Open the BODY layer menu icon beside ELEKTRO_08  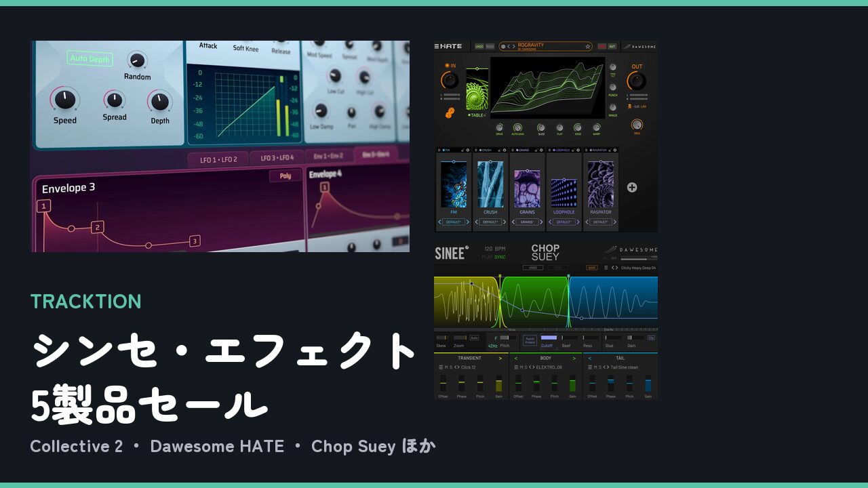click(x=515, y=367)
